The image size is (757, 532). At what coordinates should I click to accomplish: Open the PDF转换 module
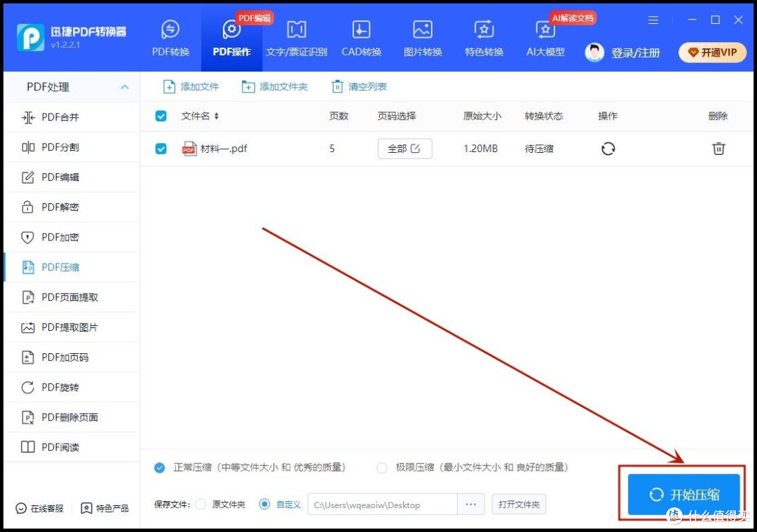click(x=170, y=39)
